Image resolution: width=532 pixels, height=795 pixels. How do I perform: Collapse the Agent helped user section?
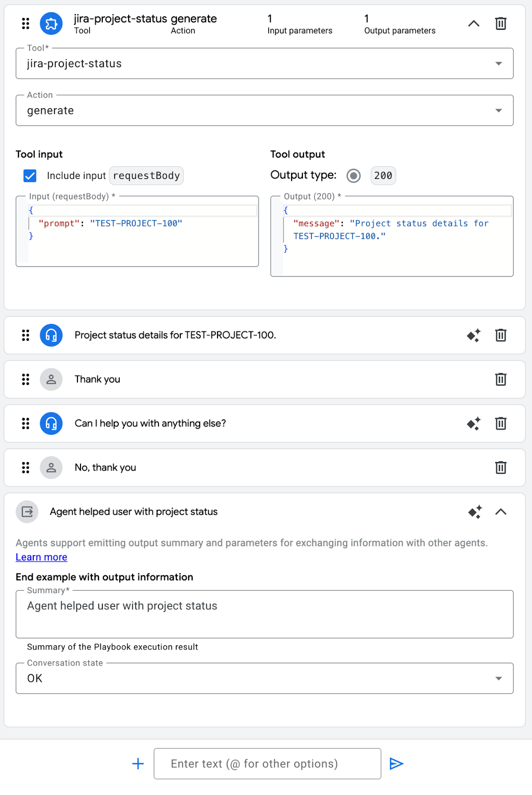click(501, 512)
